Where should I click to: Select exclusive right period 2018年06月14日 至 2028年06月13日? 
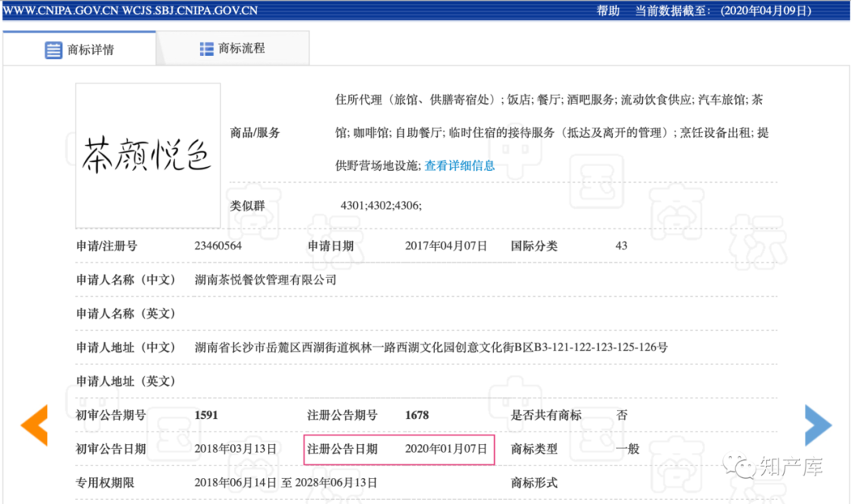[x=285, y=483]
